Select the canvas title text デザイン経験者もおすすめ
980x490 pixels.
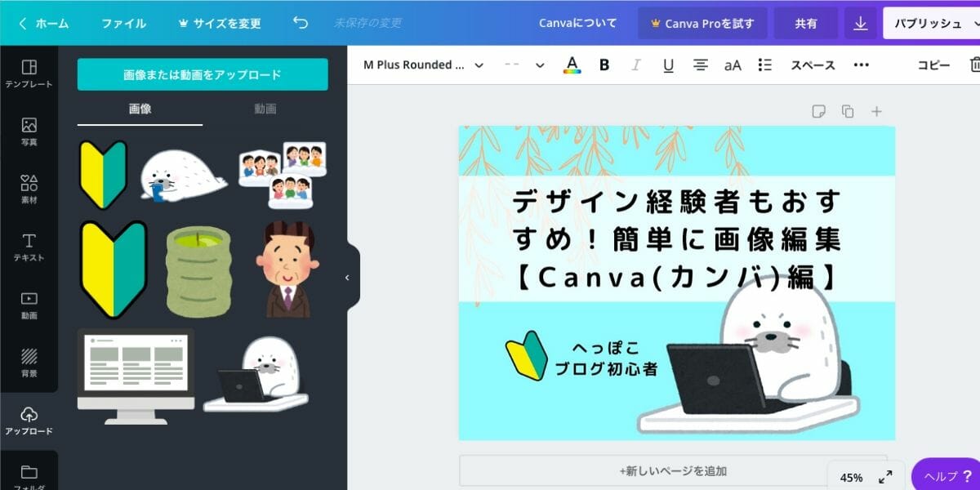tap(676, 239)
